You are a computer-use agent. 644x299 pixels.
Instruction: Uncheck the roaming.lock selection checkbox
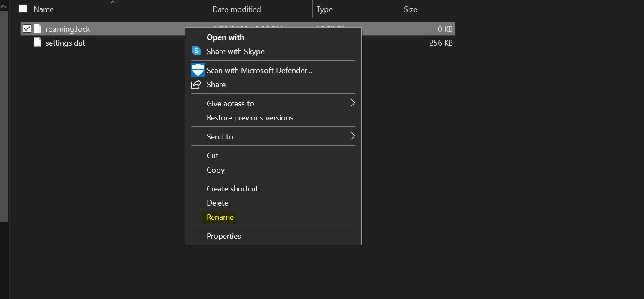[27, 28]
